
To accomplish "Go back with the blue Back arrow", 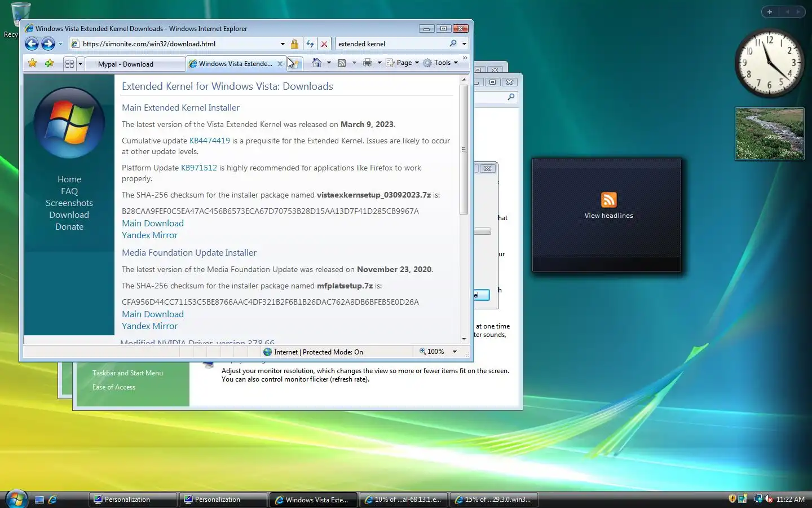I will 32,43.
